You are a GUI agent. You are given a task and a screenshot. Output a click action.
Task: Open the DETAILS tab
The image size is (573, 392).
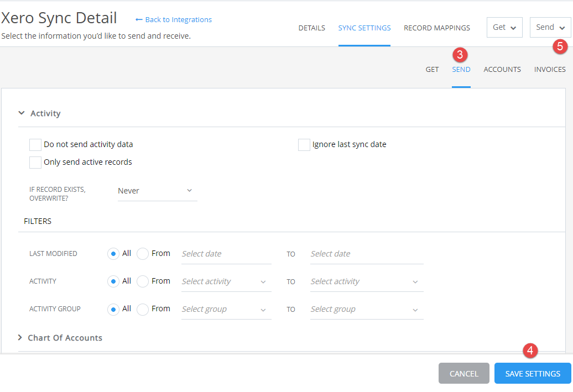[312, 28]
